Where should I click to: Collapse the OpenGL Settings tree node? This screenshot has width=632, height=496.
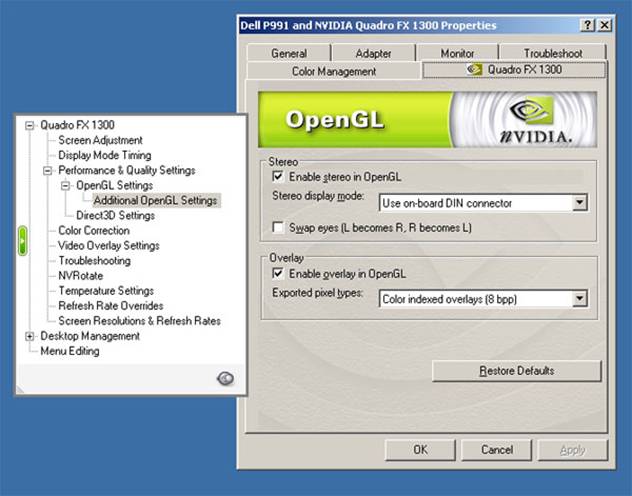pos(66,186)
